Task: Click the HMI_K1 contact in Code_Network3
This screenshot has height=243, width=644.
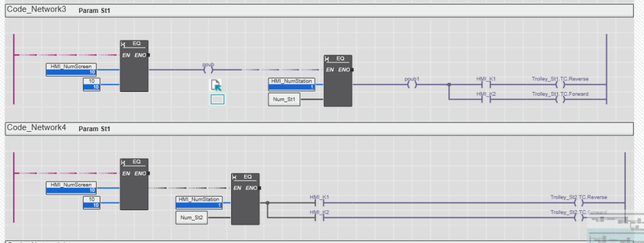Action: coord(486,85)
